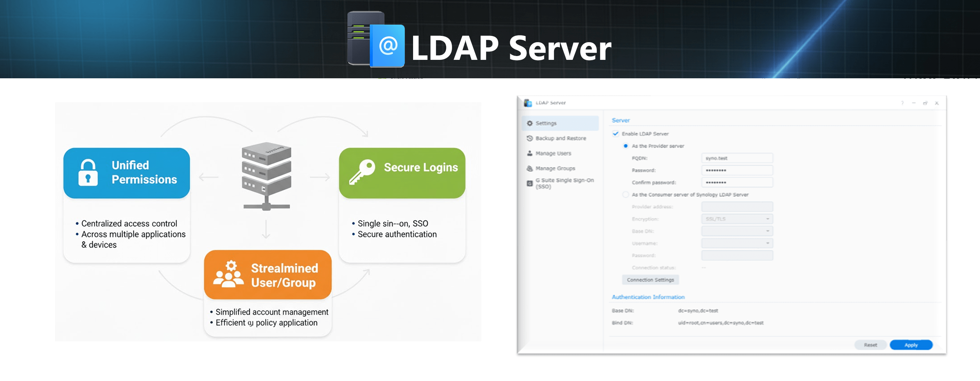Choose 'As the Consumer server of Synology LDAP Server'
Screen dimensions: 980x381
625,194
